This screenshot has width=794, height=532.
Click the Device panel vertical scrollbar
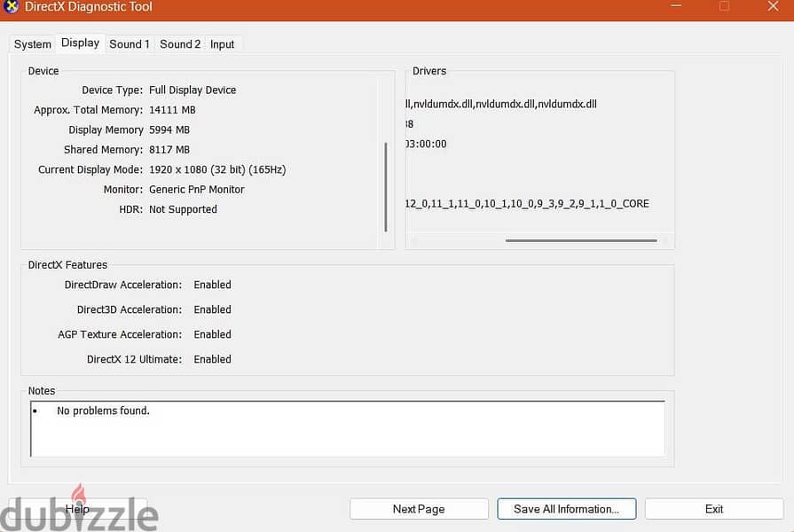(386, 187)
